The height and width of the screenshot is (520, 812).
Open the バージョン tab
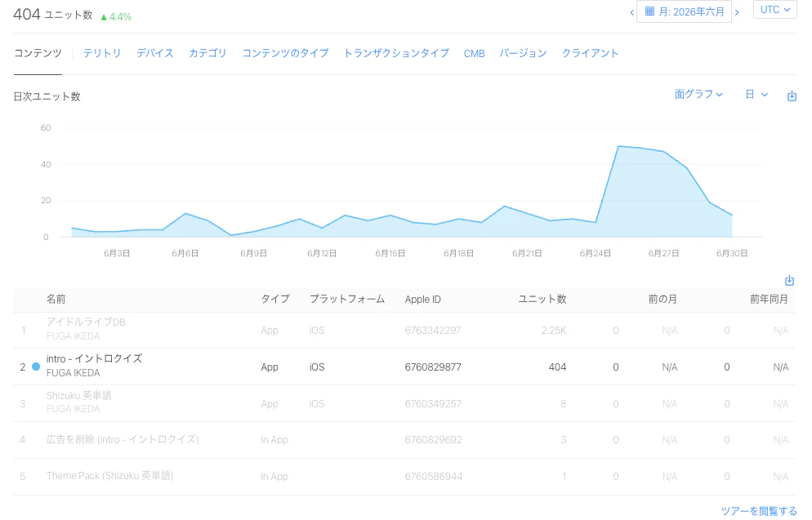523,53
